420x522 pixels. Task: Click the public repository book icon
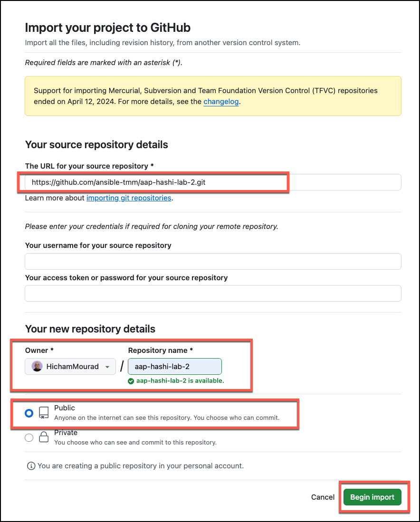44,413
